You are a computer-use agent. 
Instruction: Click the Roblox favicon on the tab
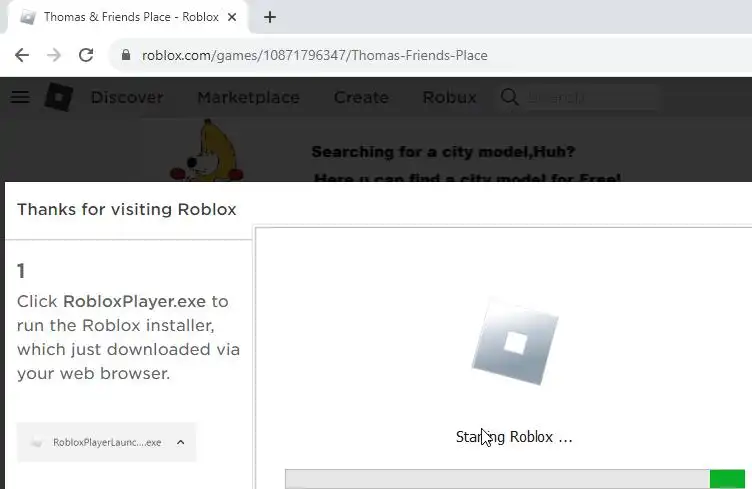click(28, 17)
